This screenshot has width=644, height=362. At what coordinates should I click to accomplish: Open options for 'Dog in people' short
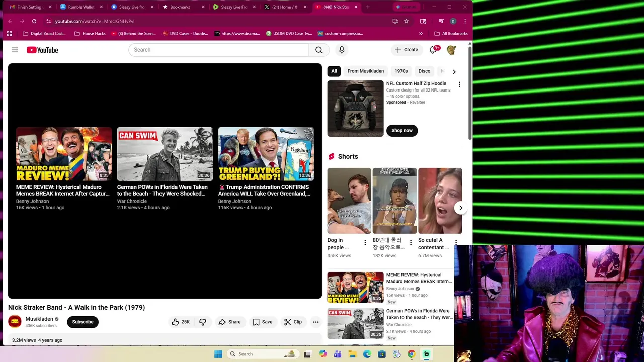[x=365, y=243]
